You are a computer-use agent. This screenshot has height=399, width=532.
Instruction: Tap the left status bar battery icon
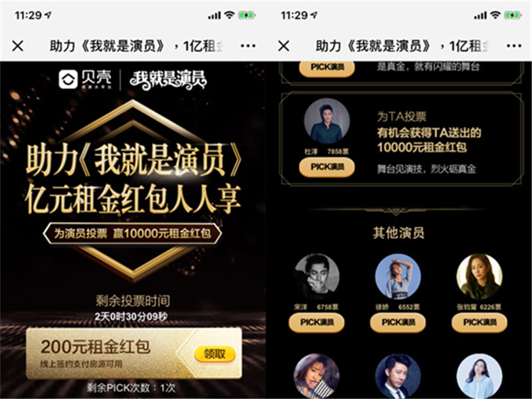(x=247, y=15)
